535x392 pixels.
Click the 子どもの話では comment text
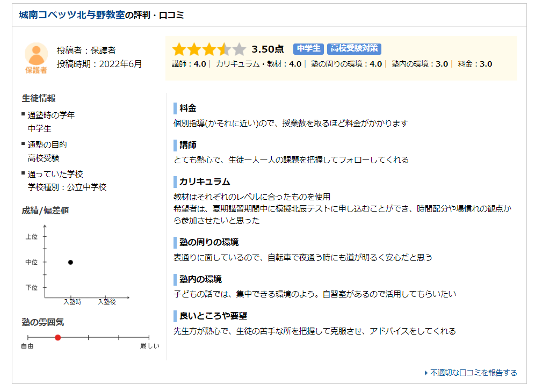click(x=315, y=294)
